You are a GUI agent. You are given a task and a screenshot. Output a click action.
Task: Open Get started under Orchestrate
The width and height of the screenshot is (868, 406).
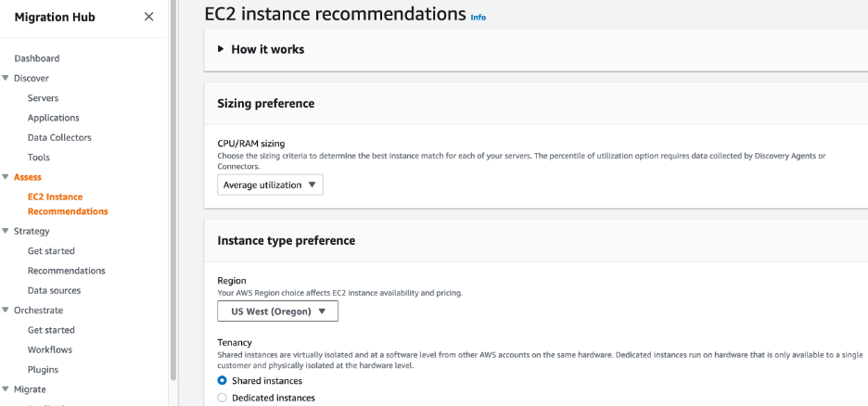(x=52, y=330)
